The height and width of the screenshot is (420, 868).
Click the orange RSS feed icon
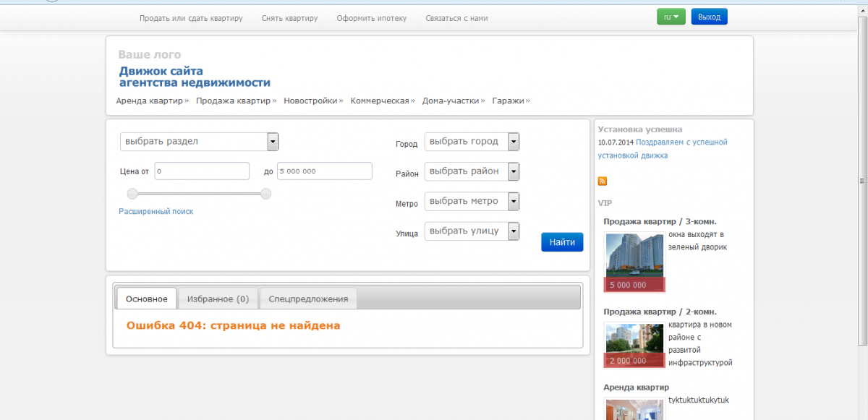click(x=603, y=181)
